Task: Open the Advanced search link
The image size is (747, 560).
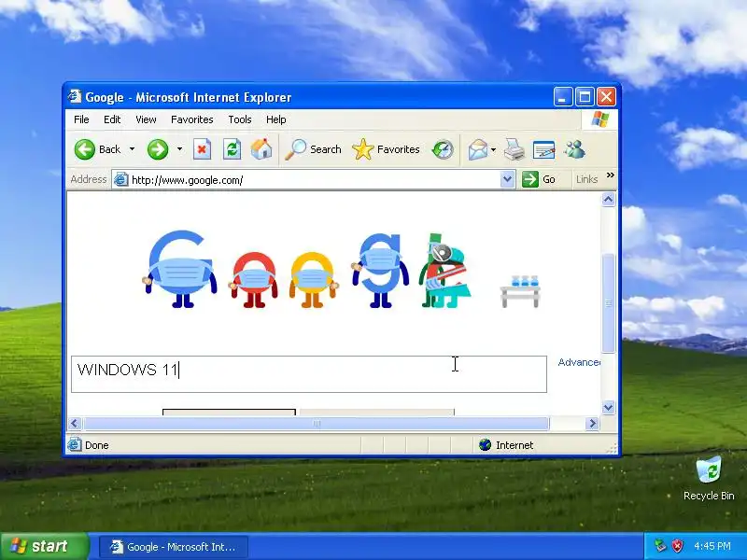Action: 579,362
